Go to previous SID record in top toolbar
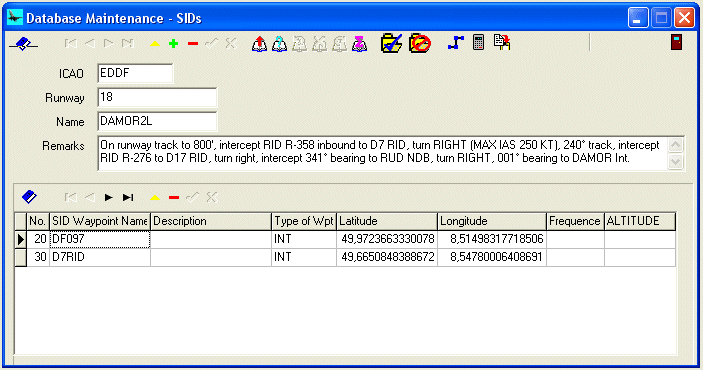 click(90, 44)
